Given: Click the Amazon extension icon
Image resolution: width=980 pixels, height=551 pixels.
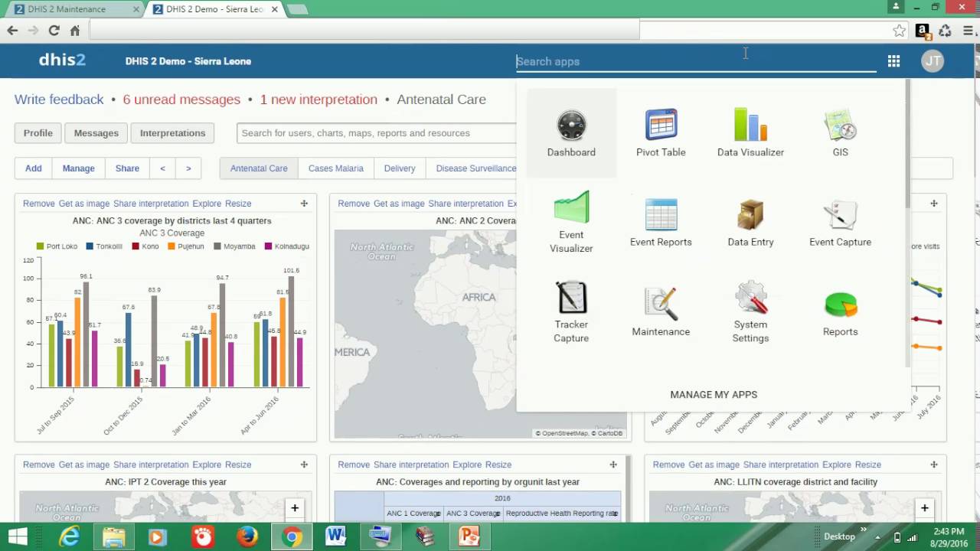Looking at the screenshot, I should click(x=923, y=31).
